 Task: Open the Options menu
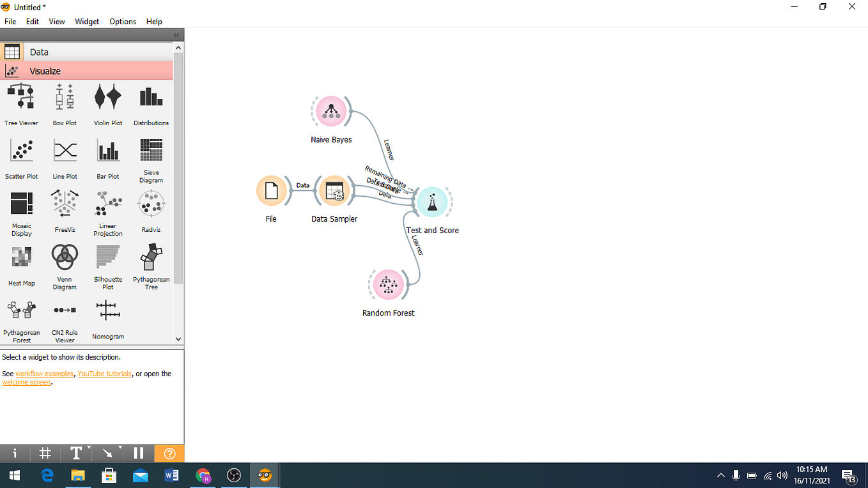point(122,21)
